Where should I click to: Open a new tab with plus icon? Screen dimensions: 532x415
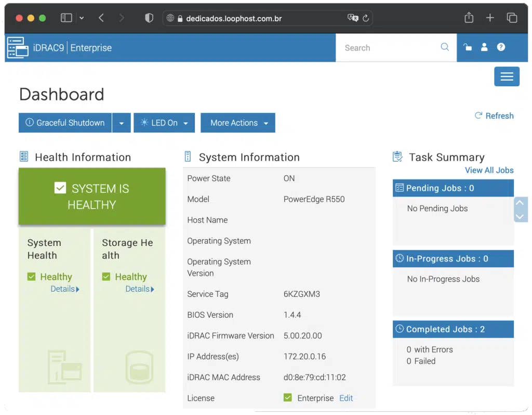coord(489,18)
